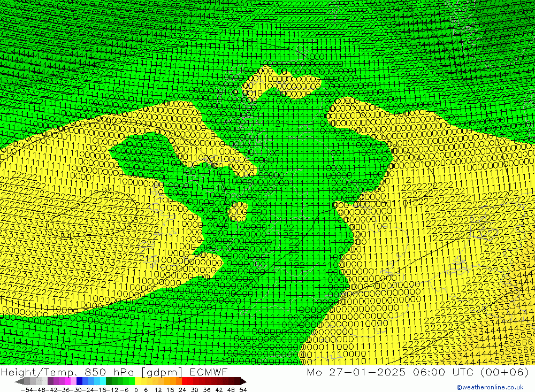Click the '54' value at scale's right end

point(243,390)
